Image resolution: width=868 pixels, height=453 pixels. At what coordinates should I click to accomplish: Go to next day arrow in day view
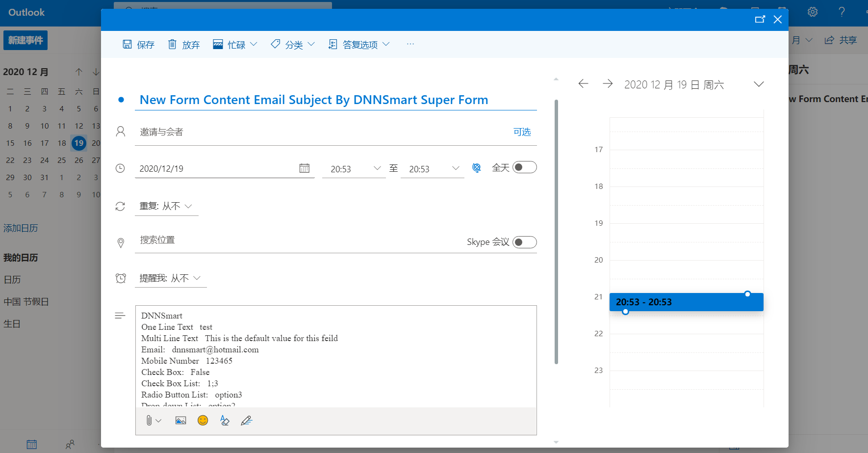[x=608, y=84]
